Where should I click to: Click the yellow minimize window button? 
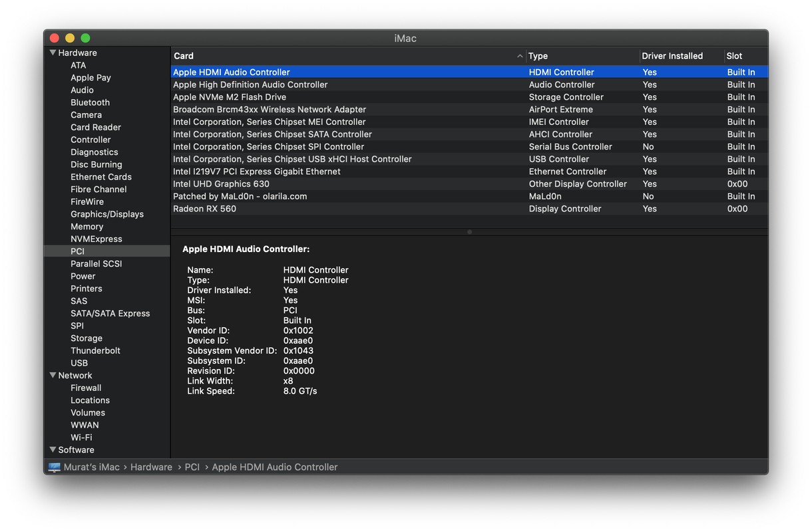[x=70, y=39]
